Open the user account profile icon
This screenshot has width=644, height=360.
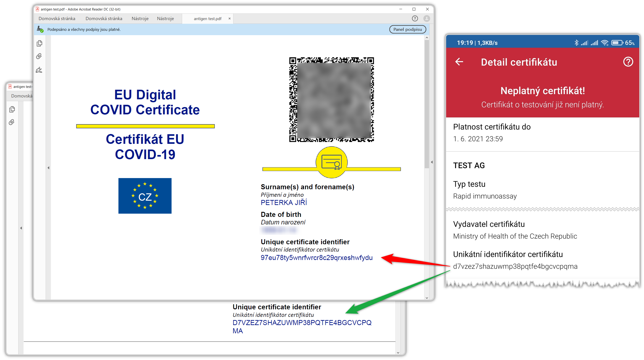click(427, 18)
